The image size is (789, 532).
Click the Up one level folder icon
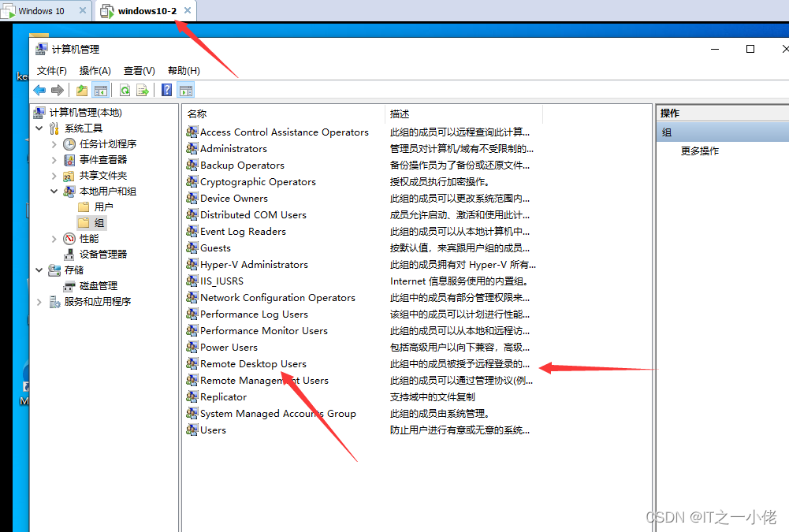(82, 91)
